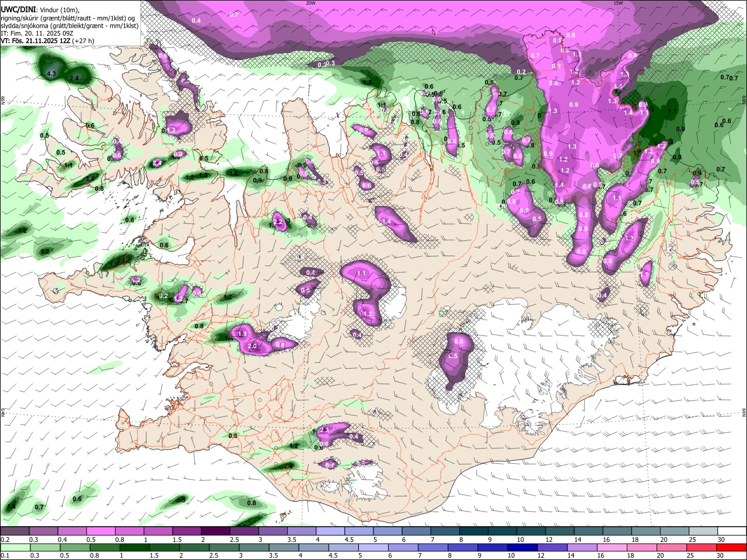Click the '2.3' precipitation value in south Iceland
The height and width of the screenshot is (560, 747).
(325, 430)
